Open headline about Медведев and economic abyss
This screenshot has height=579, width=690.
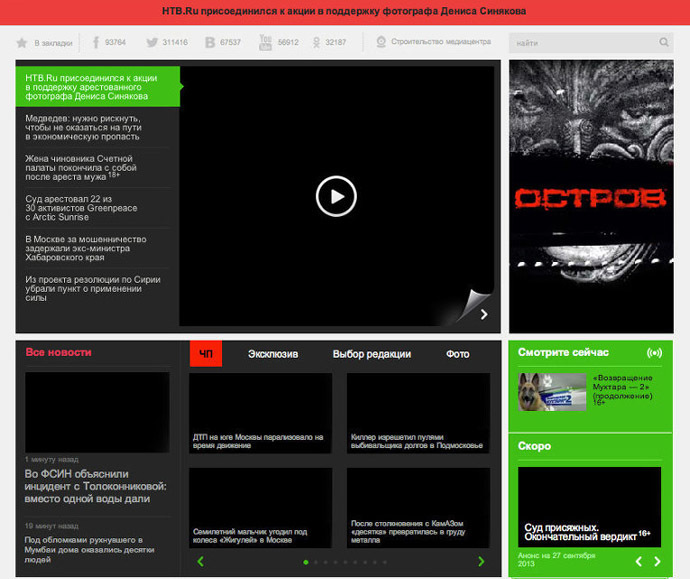(83, 127)
